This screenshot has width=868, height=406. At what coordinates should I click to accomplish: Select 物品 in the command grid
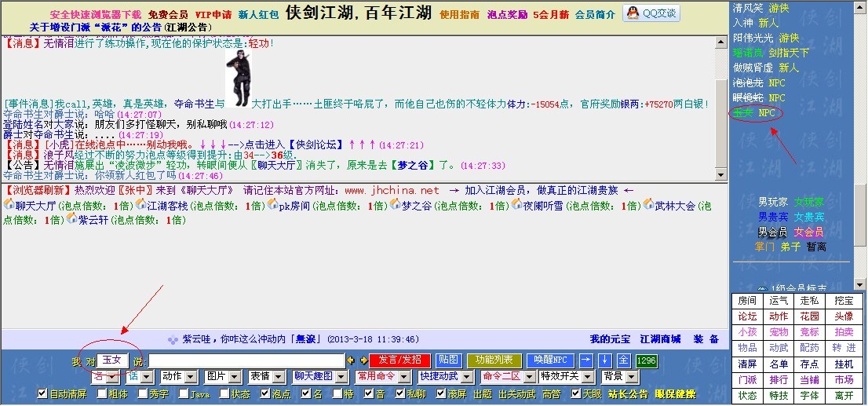click(747, 348)
